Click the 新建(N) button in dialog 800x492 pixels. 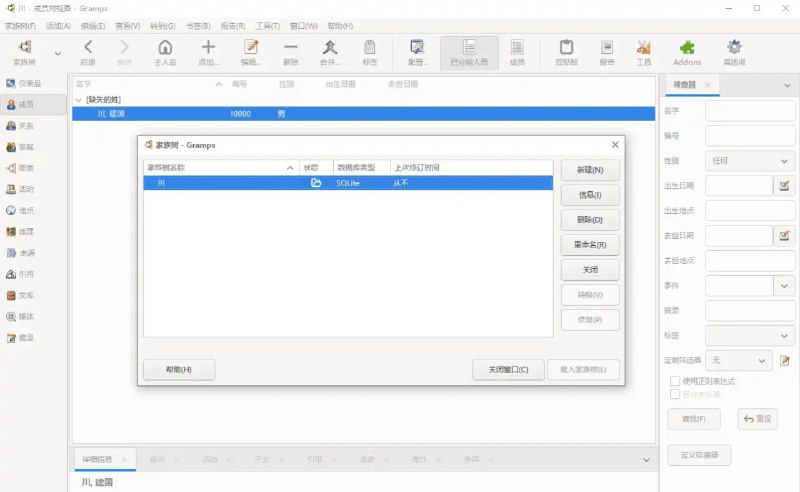click(590, 170)
